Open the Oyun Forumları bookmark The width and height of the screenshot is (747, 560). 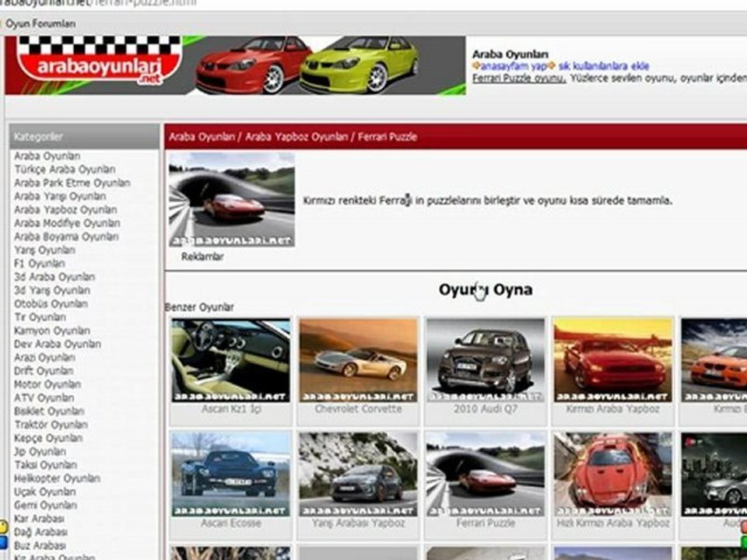click(x=40, y=23)
